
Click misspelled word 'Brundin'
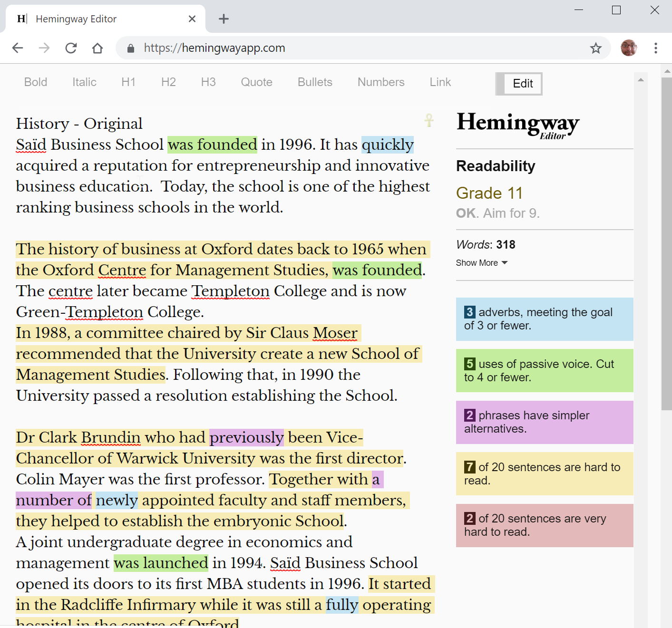coord(111,437)
